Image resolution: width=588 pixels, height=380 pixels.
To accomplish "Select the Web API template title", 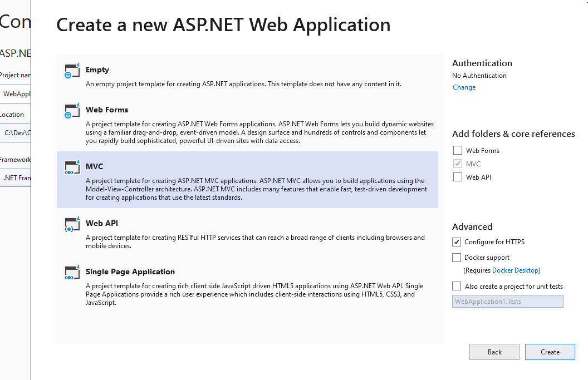I will (x=102, y=223).
